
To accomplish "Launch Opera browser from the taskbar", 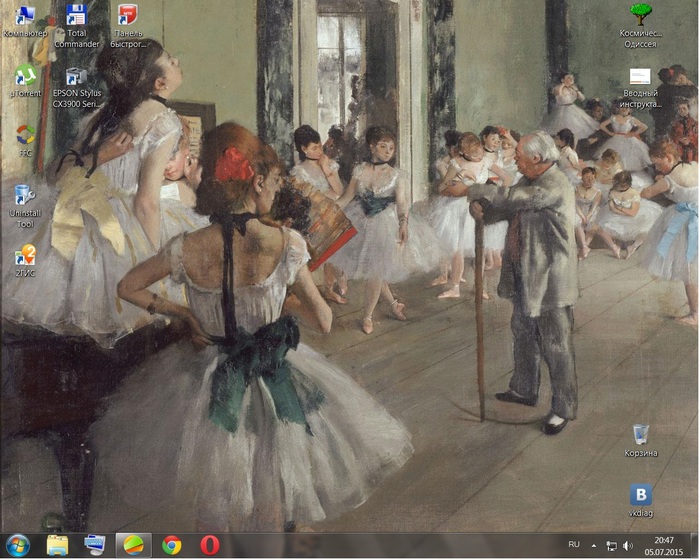I will point(209,546).
